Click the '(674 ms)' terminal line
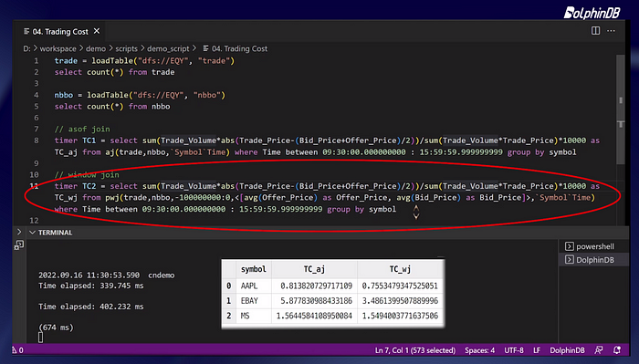Screen dimensions: 639x364 click(56, 328)
